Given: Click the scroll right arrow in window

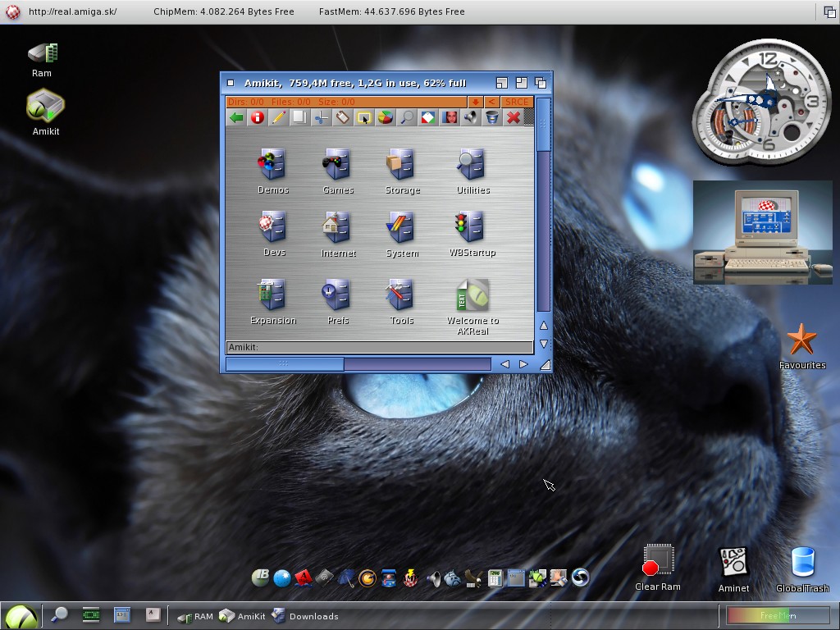Looking at the screenshot, I should point(523,364).
